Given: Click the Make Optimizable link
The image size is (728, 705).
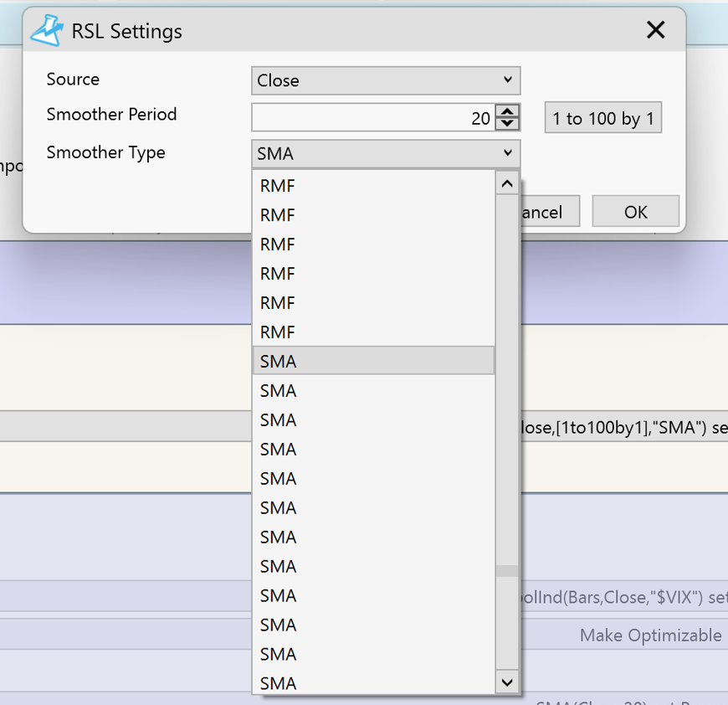Looking at the screenshot, I should (x=650, y=636).
